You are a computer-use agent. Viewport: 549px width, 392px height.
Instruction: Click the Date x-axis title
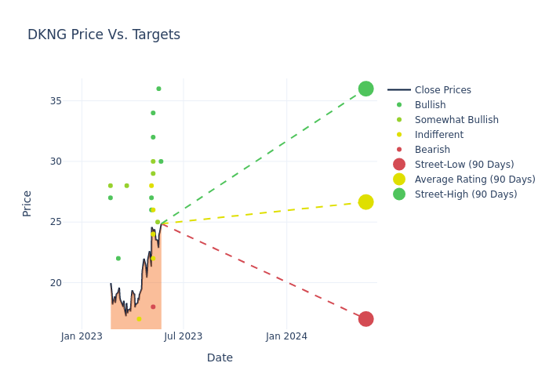(220, 358)
